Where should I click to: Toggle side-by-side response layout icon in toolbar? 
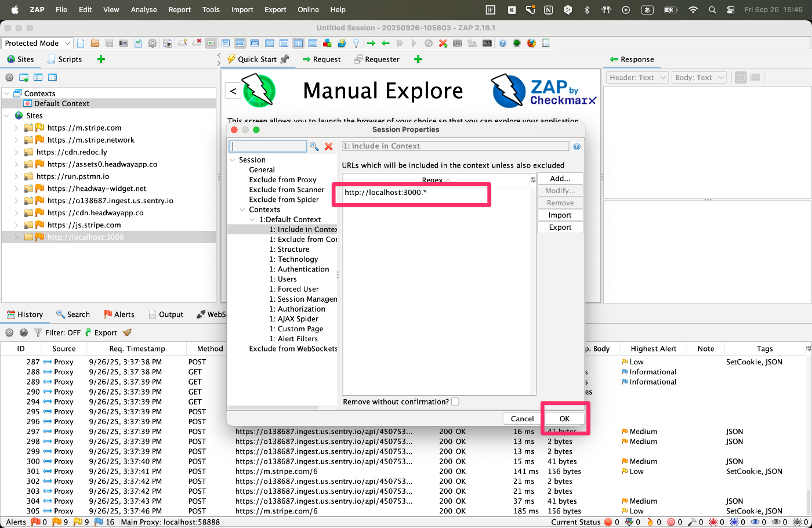[x=298, y=43]
